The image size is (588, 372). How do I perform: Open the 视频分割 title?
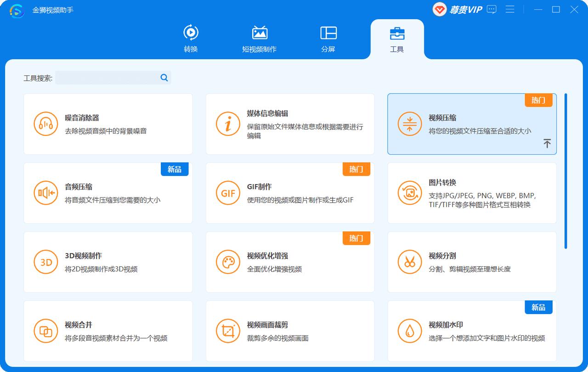tap(442, 256)
